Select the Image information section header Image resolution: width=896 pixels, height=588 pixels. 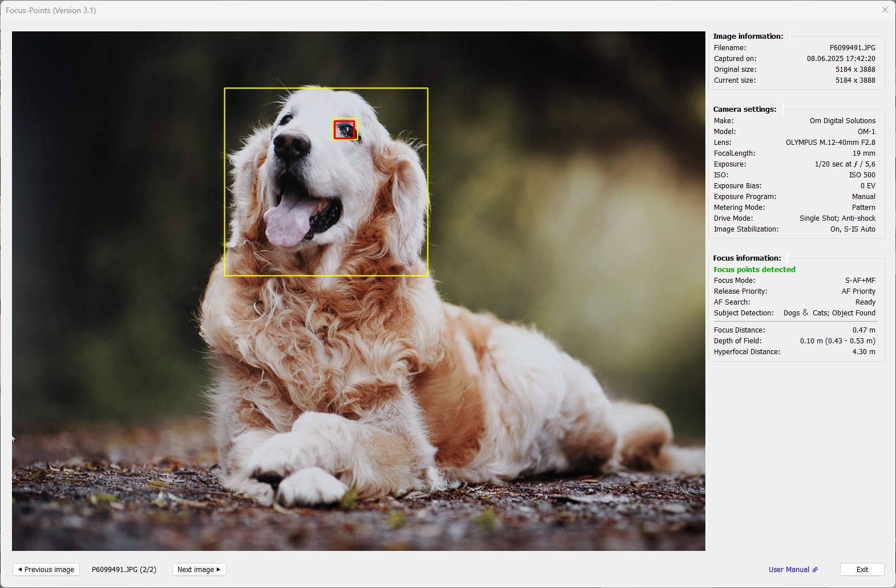[x=748, y=36]
